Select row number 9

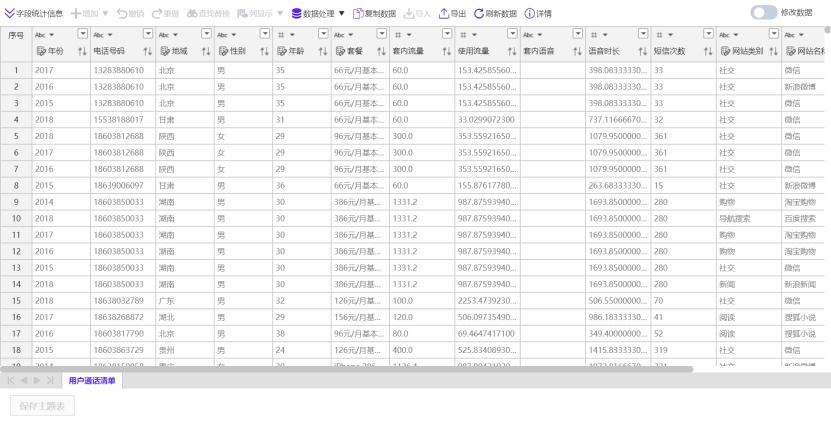click(x=16, y=202)
